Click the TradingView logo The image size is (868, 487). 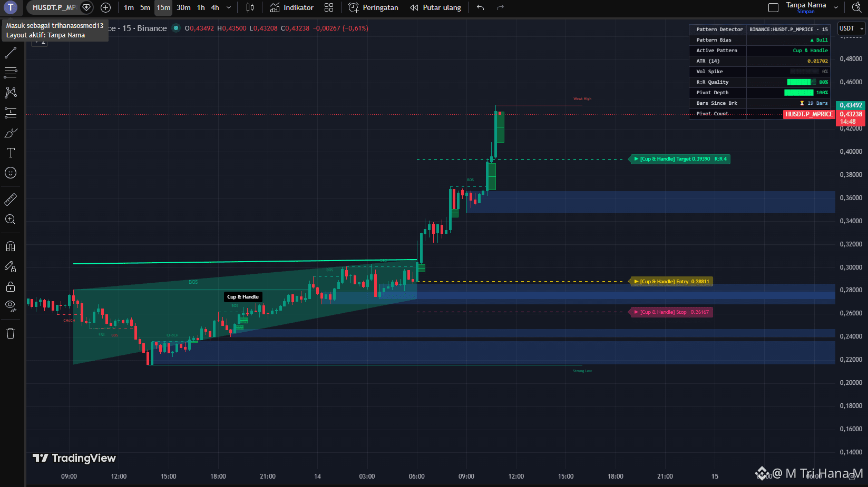point(74,458)
